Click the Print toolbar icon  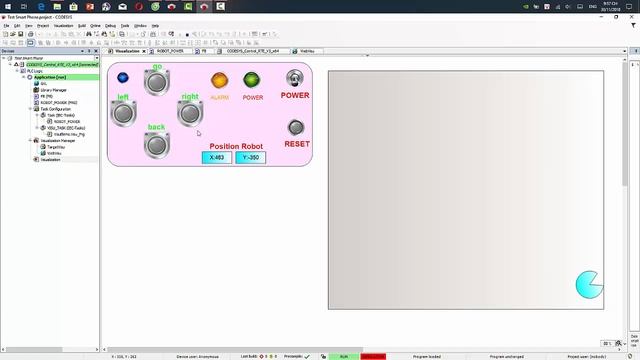31,34
